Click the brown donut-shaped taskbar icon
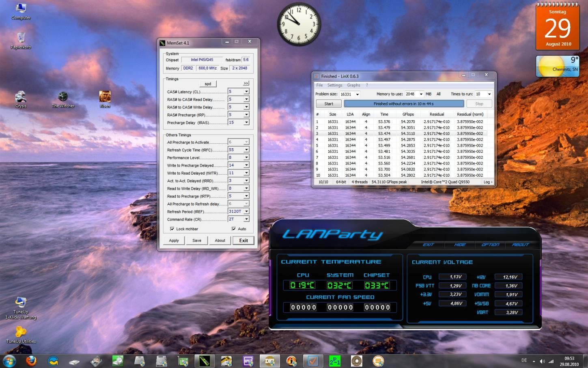Viewport: 588px width, 368px height. 356,361
